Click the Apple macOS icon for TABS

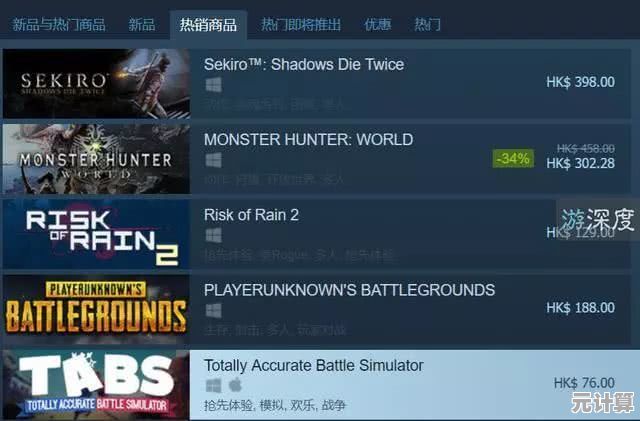tap(236, 385)
